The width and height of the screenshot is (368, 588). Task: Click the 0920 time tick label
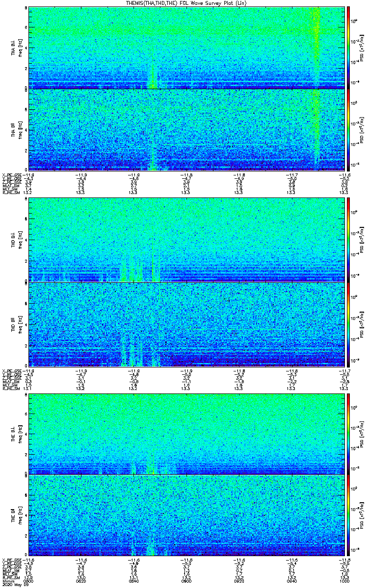[x=239, y=581]
